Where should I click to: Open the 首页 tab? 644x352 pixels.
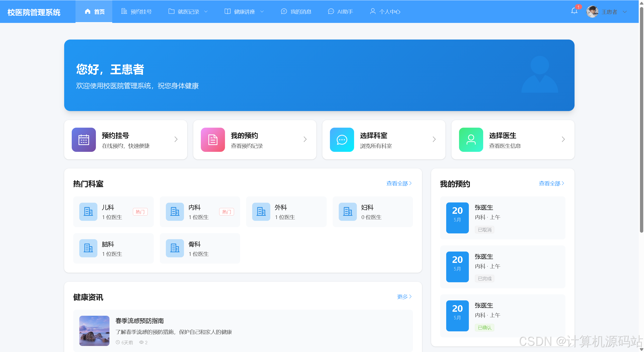coord(94,12)
